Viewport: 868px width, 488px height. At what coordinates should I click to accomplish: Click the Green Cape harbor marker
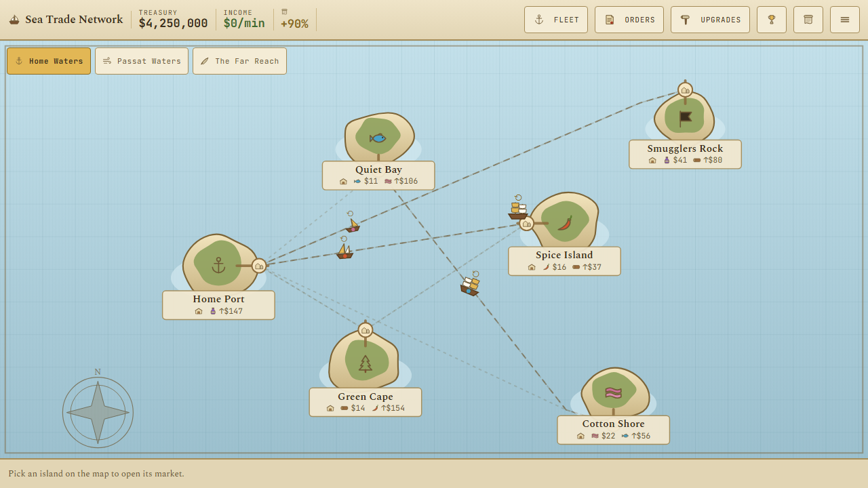(366, 330)
